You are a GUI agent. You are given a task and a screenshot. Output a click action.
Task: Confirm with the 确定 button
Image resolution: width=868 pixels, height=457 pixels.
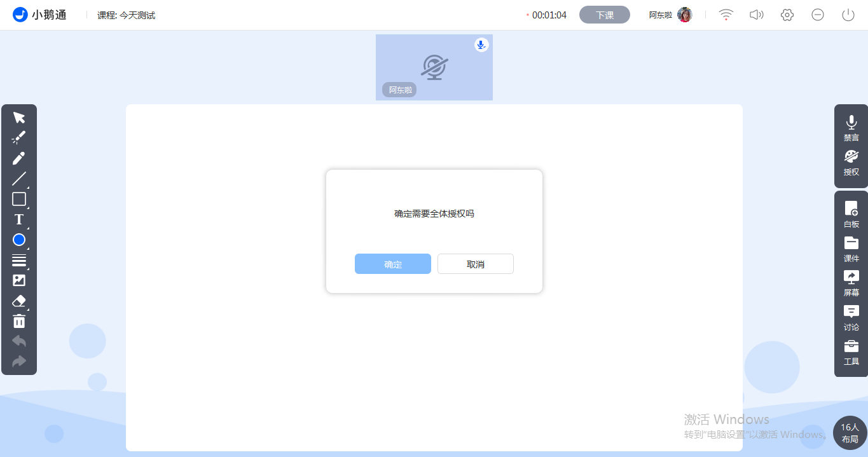click(x=393, y=264)
